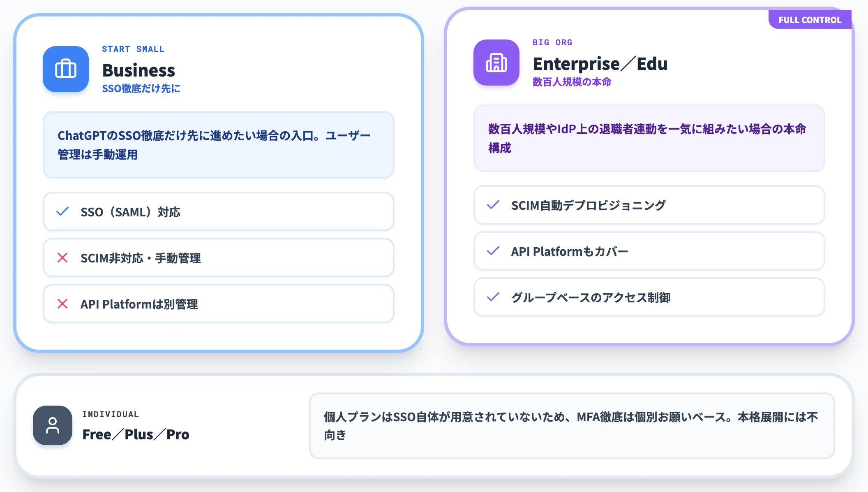
Task: Click the SCIM自動デプロビジョニング feature text
Action: click(x=588, y=205)
